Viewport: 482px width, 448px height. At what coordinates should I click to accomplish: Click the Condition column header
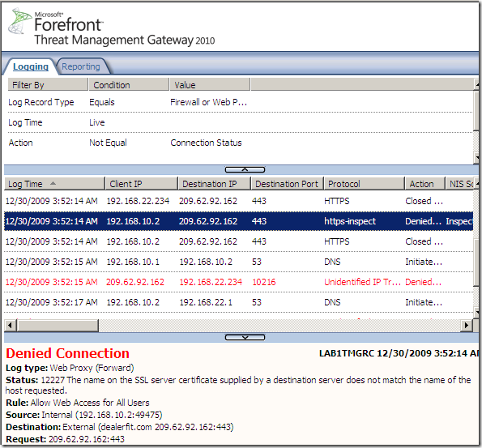(x=129, y=84)
